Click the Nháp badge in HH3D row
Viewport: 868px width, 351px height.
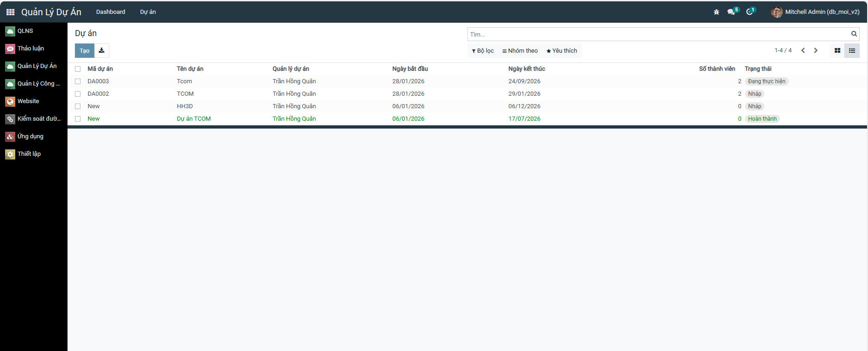(x=755, y=106)
